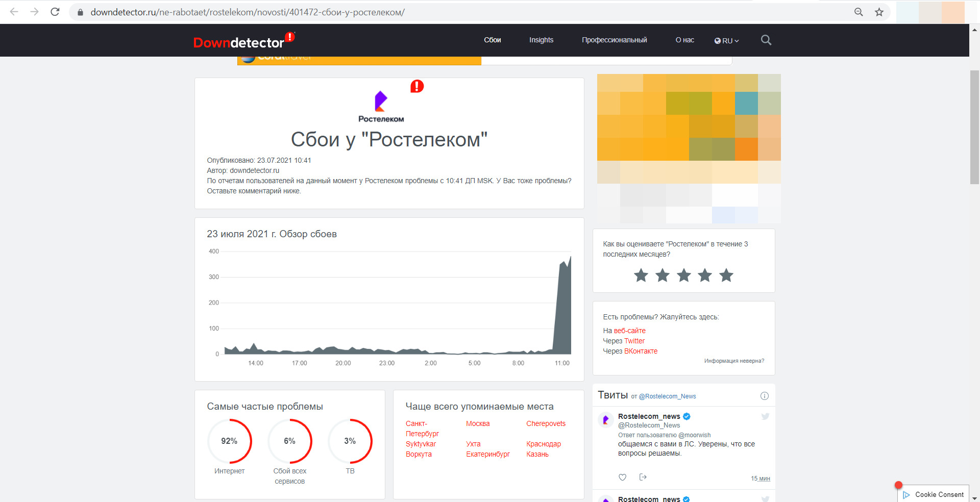Click the page vertical scrollbar thumb
The height and width of the screenshot is (502, 980).
(974, 127)
